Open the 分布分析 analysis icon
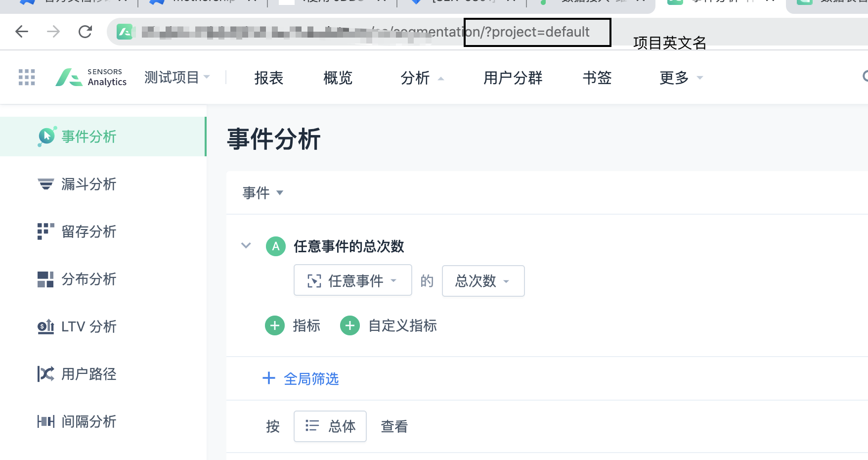This screenshot has height=460, width=868. (45, 279)
